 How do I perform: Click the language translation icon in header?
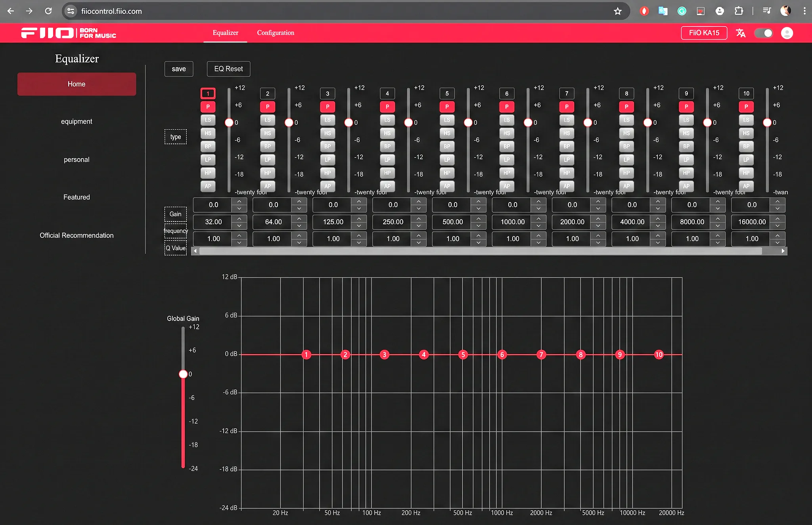pyautogui.click(x=741, y=33)
